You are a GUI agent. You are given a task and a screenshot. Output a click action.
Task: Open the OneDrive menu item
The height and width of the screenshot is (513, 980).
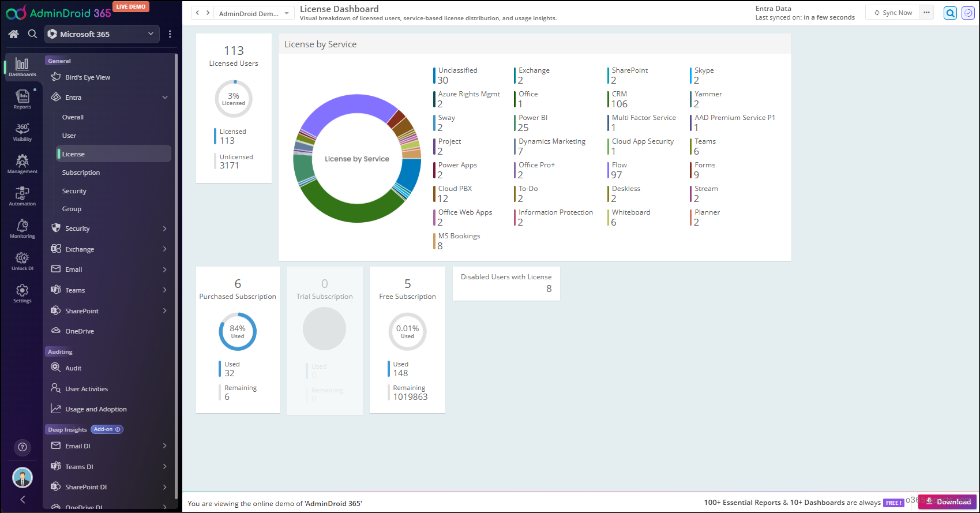[x=80, y=331]
